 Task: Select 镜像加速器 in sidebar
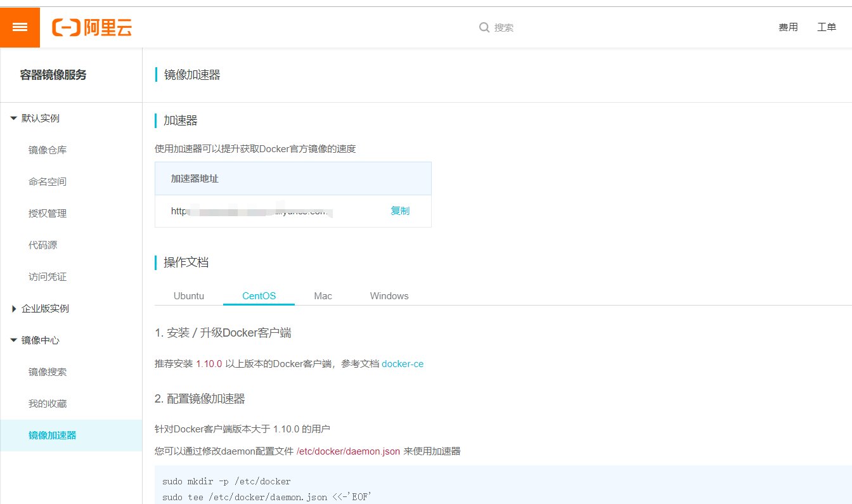pyautogui.click(x=71, y=436)
